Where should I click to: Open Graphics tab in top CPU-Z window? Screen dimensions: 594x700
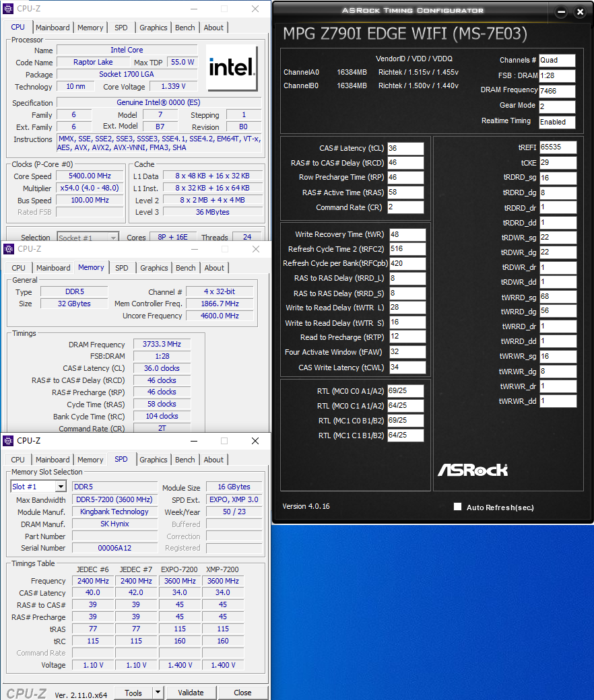(x=153, y=28)
